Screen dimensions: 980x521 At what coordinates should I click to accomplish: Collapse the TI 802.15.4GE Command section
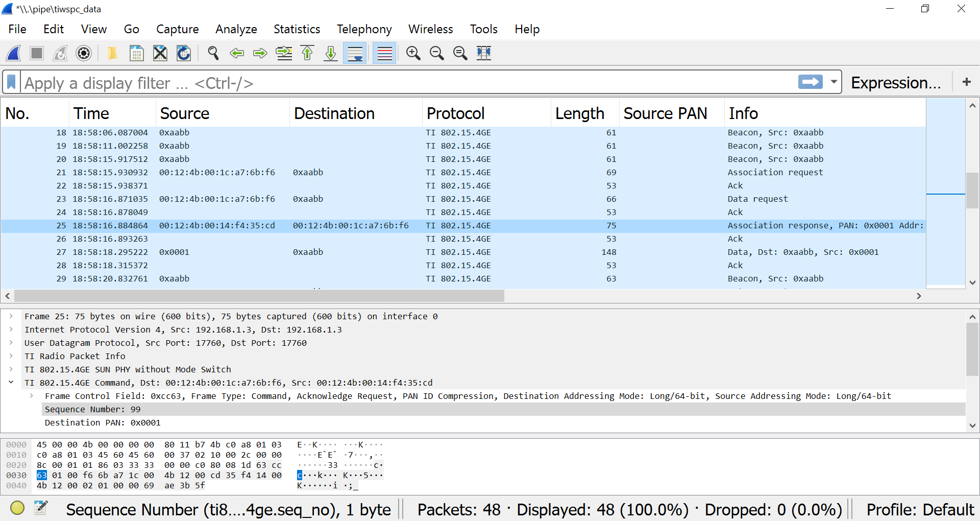point(11,383)
